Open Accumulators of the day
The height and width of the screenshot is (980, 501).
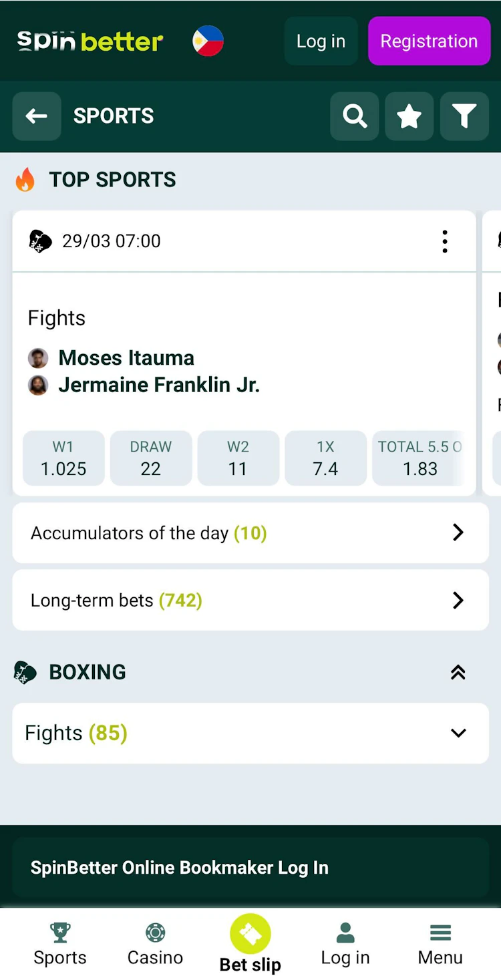coord(251,533)
